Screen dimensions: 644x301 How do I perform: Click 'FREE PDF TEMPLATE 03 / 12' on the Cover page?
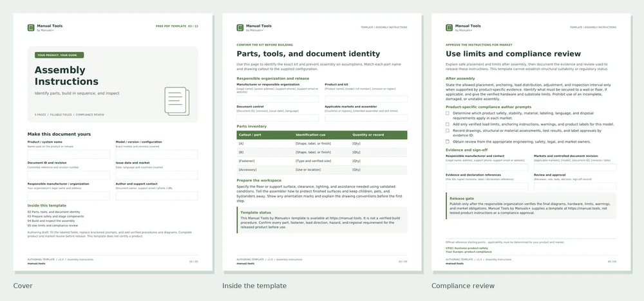[x=177, y=26]
